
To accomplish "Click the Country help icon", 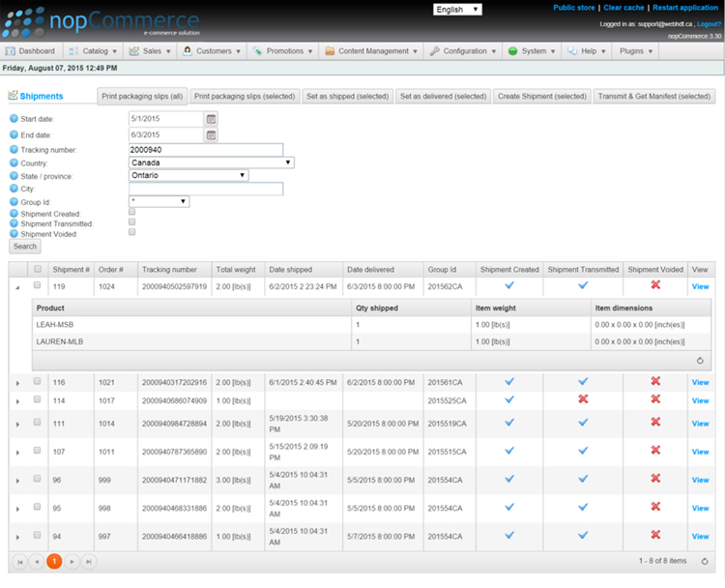I will 14,162.
